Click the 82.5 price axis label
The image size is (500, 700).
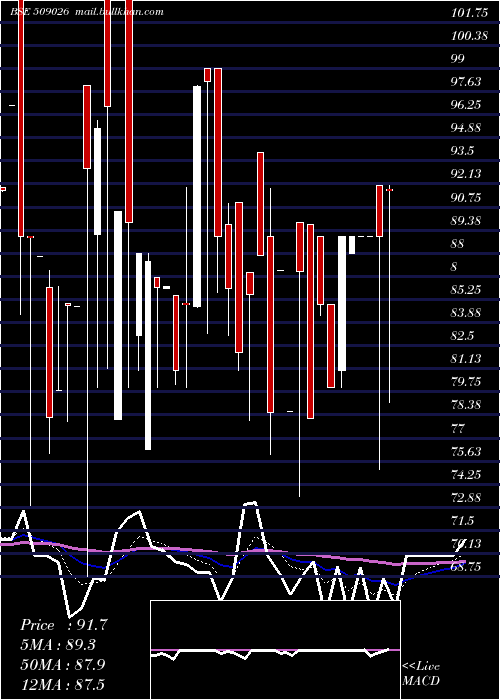coord(462,336)
